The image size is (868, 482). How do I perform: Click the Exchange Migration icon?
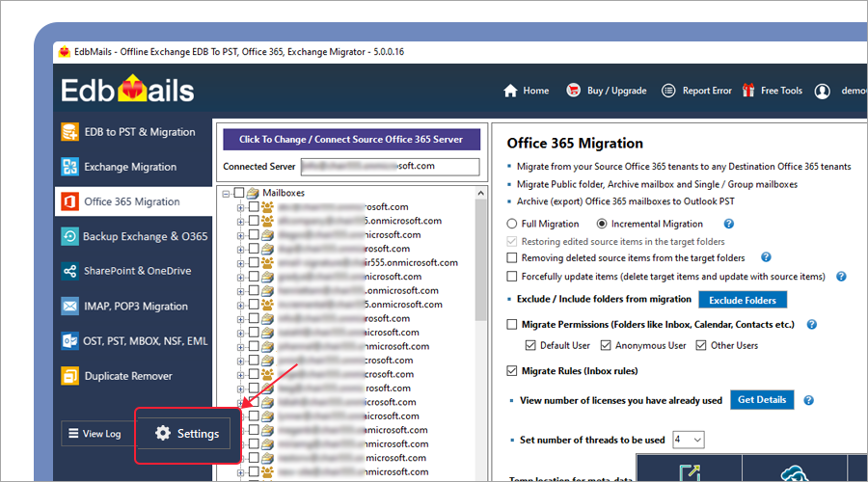coord(69,167)
